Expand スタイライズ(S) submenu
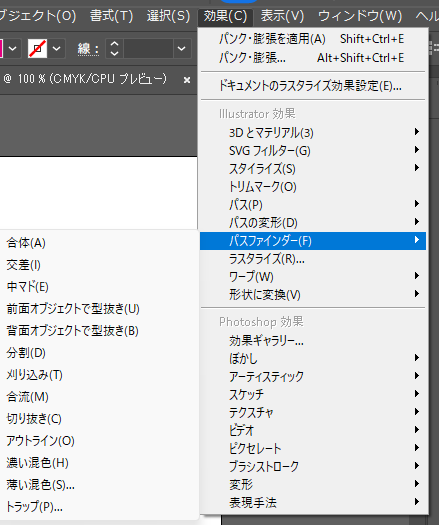Image resolution: width=439 pixels, height=525 pixels. [x=313, y=168]
